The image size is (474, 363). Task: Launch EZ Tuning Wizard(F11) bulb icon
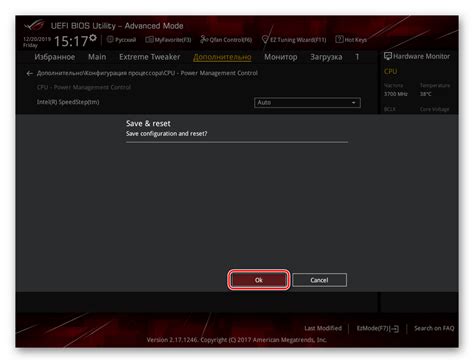click(265, 39)
